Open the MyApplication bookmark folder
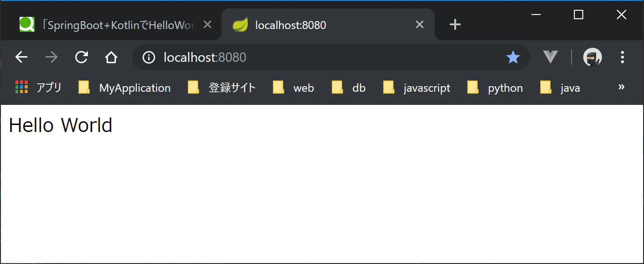The image size is (644, 264). [125, 88]
